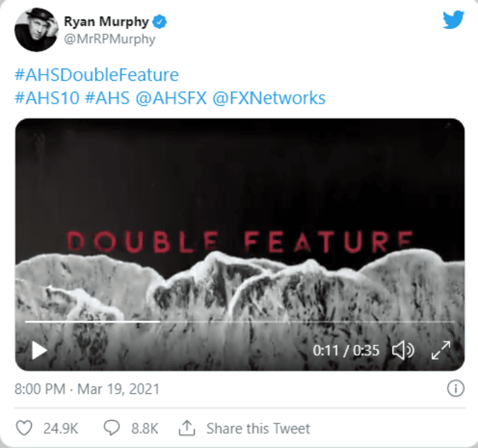Open the #AHS10 hashtag link
The image size is (478, 448).
[x=47, y=98]
